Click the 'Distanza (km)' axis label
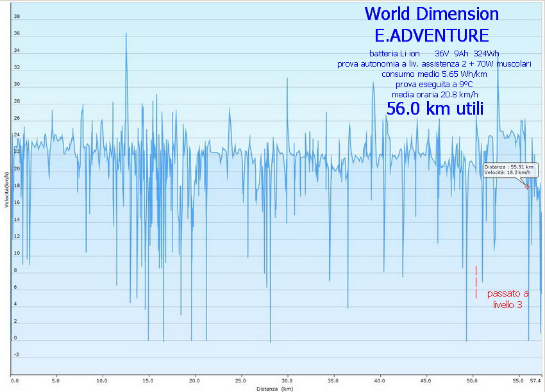The height and width of the screenshot is (392, 545). 274,389
